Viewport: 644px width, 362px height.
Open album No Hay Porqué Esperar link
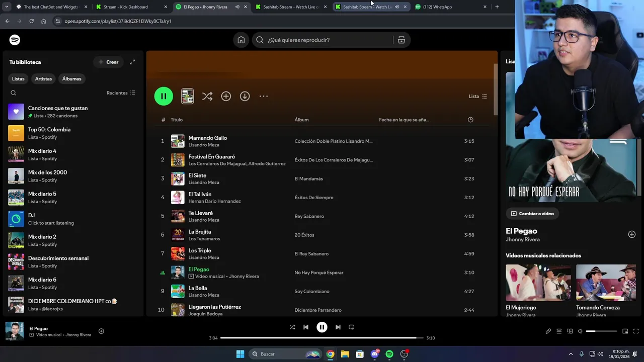319,273
